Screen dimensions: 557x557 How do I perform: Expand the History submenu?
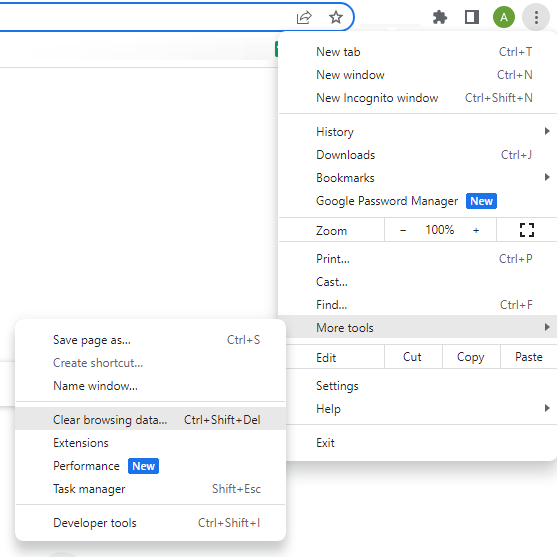click(x=418, y=132)
